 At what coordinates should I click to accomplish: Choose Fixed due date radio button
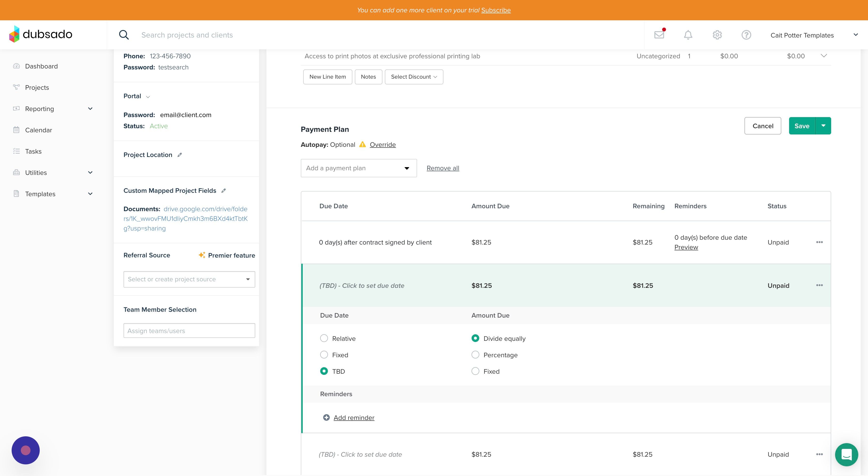(324, 355)
